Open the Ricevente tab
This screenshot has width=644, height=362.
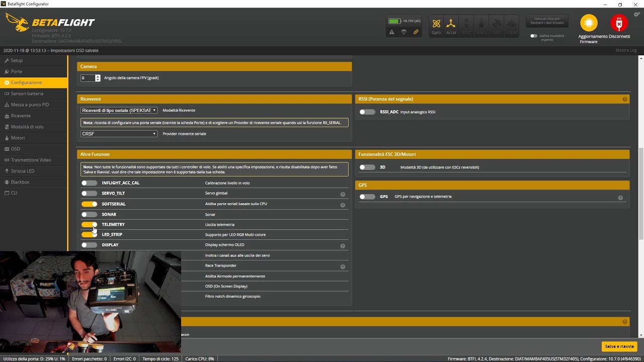[x=34, y=116]
